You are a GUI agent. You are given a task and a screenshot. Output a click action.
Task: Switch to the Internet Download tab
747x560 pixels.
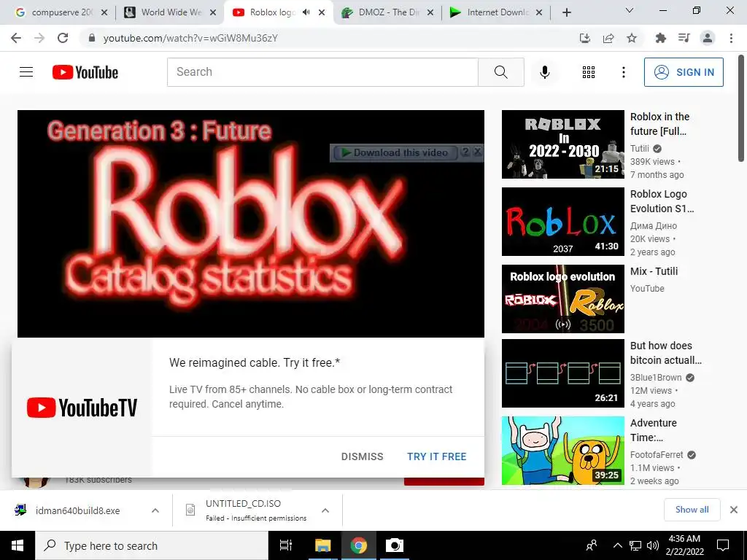(495, 12)
